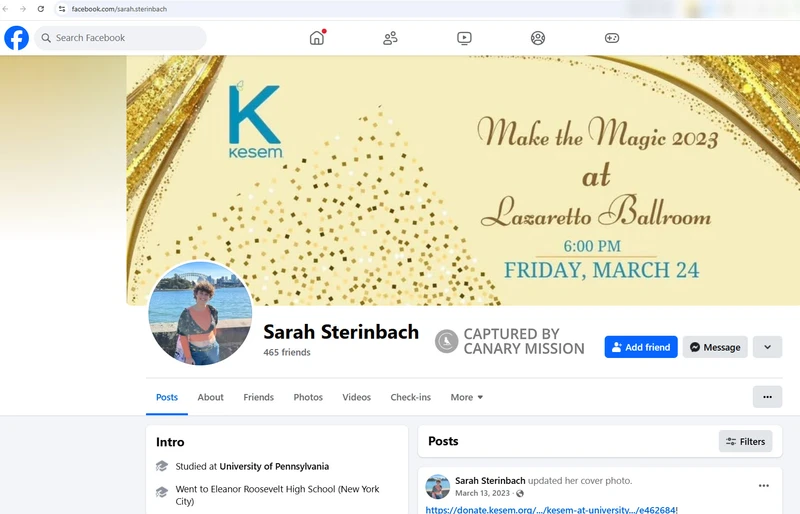Image resolution: width=800 pixels, height=514 pixels.
Task: Click the globe privacy icon on post
Action: pos(520,493)
